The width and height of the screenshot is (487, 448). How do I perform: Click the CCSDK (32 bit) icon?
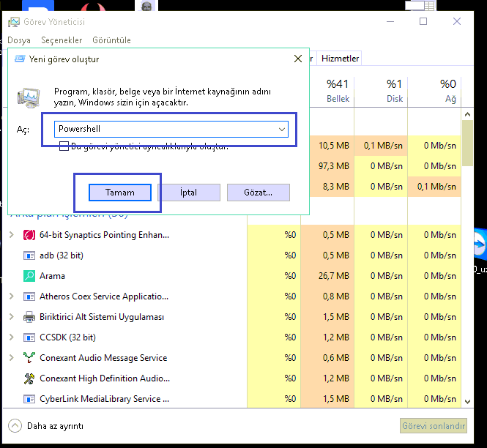tap(29, 337)
